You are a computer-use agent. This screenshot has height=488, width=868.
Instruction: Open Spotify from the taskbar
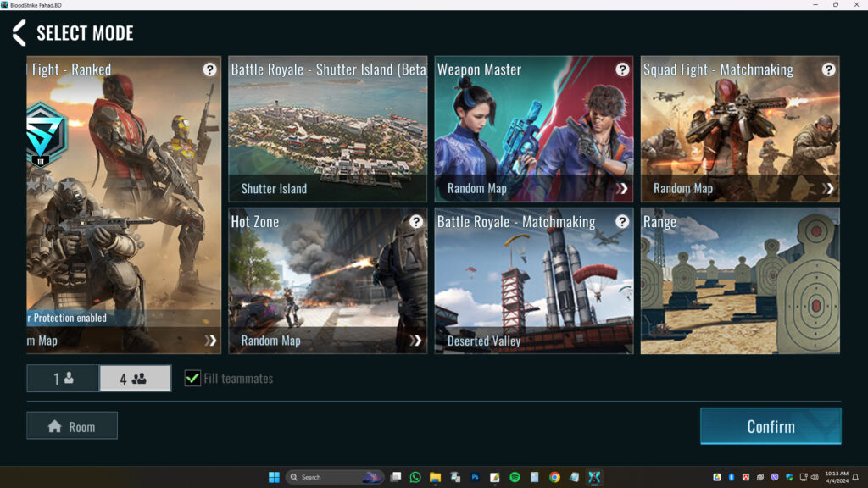[515, 477]
